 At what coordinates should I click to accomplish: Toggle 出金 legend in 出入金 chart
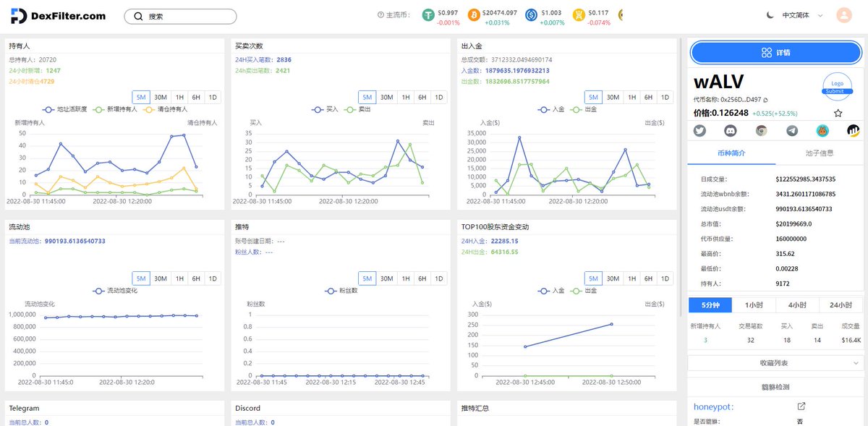click(x=584, y=109)
